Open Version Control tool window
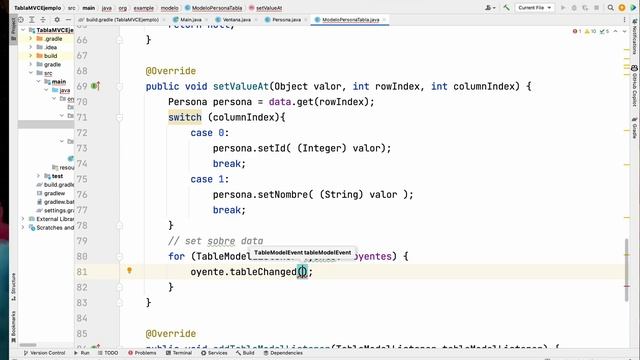This screenshot has height=360, width=640. (44, 353)
